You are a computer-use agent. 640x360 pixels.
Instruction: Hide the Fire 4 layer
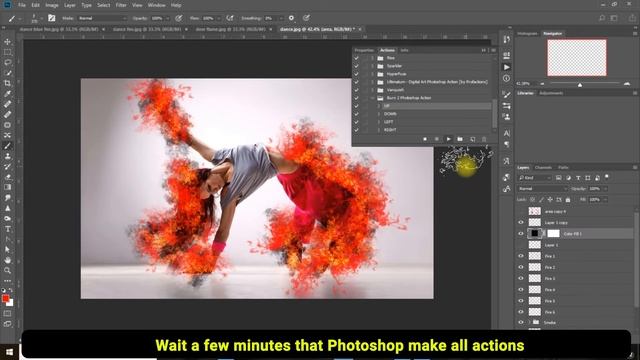click(521, 289)
